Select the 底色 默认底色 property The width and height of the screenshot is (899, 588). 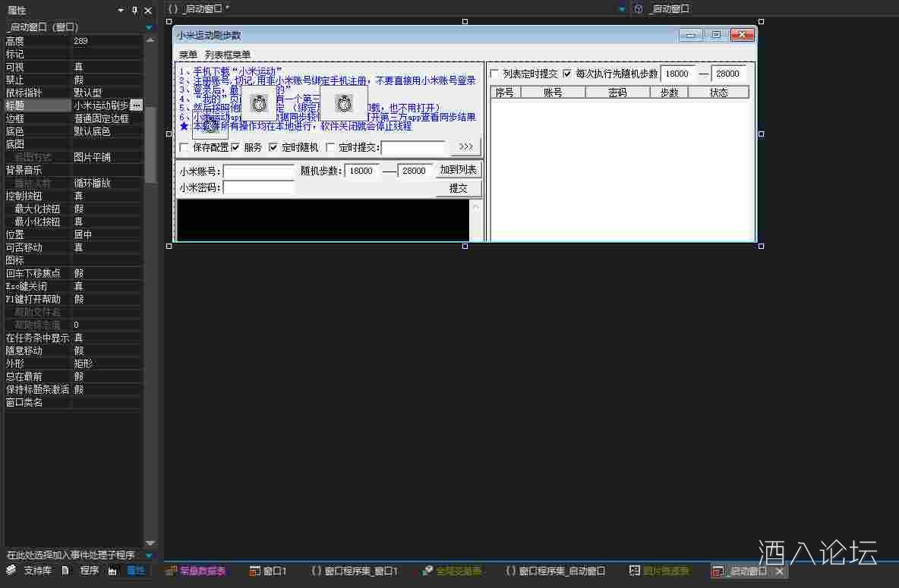(x=73, y=131)
